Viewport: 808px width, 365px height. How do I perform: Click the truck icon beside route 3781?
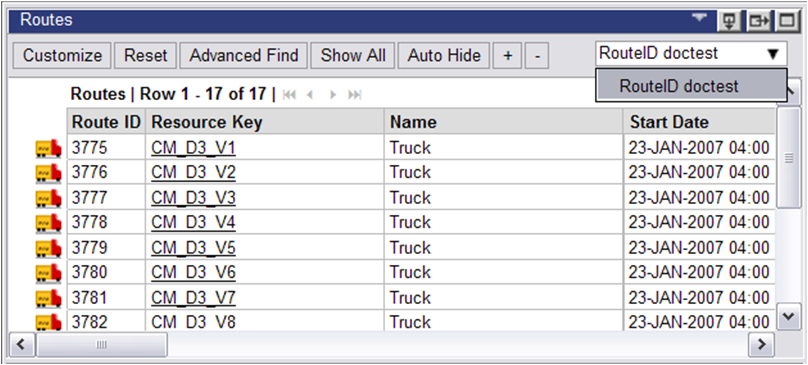tap(48, 298)
